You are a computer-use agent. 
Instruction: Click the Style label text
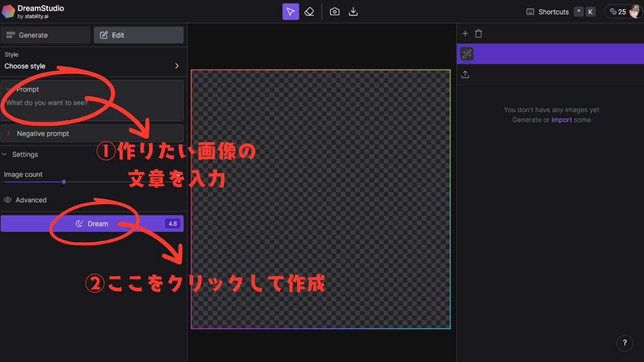(11, 55)
